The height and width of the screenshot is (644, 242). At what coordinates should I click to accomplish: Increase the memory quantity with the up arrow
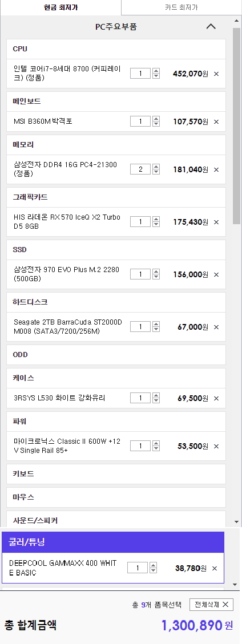[x=156, y=167]
